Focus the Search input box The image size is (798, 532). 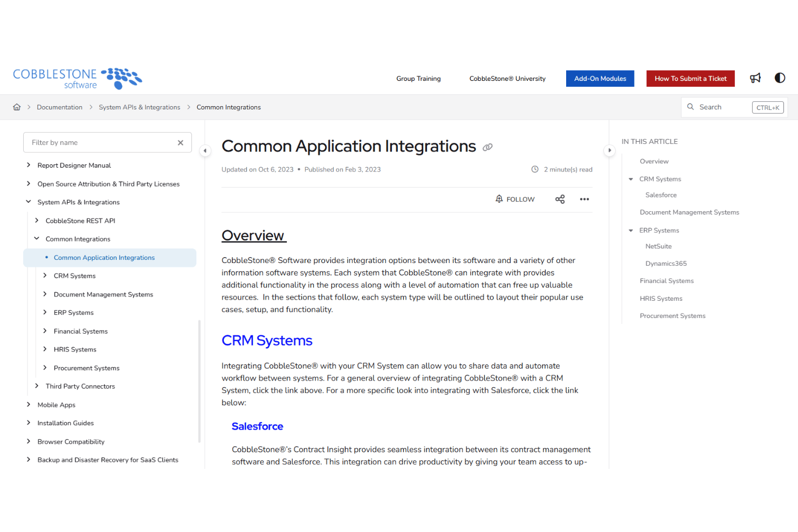tap(734, 107)
